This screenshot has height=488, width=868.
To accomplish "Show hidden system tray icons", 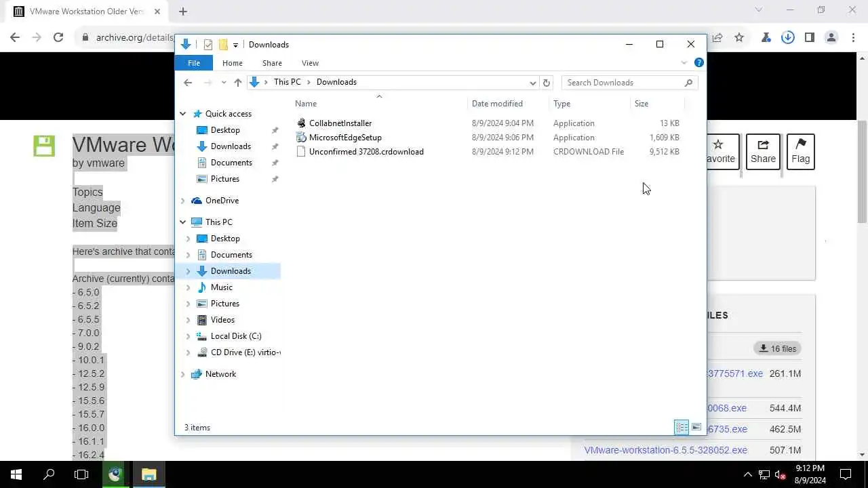I will [x=748, y=474].
